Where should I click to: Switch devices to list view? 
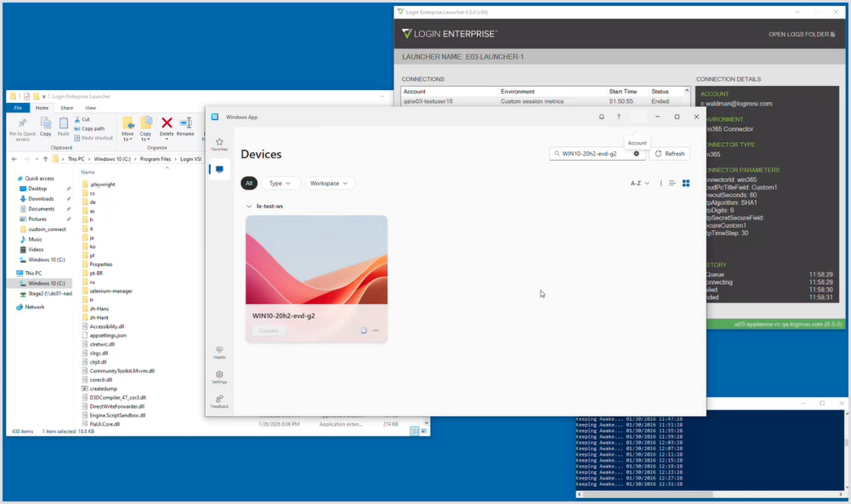pyautogui.click(x=672, y=183)
